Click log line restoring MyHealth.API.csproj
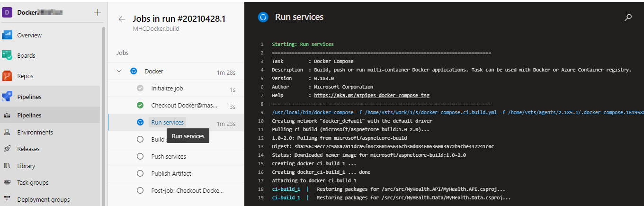Screen dimensions: 644x206 click(x=388, y=189)
